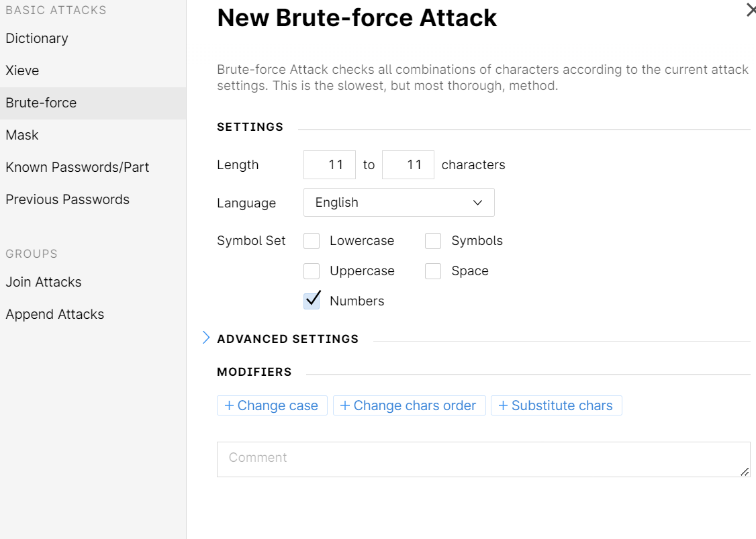Enable the Lowercase checkbox
The image size is (756, 539).
point(312,241)
